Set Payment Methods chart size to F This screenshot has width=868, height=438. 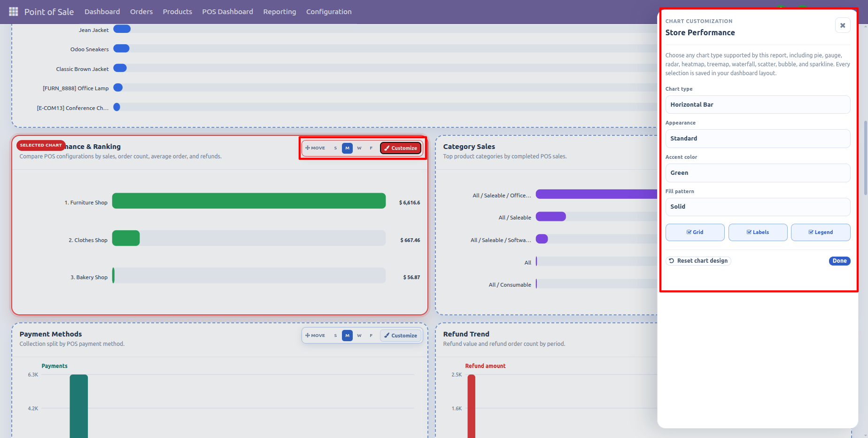tap(371, 336)
